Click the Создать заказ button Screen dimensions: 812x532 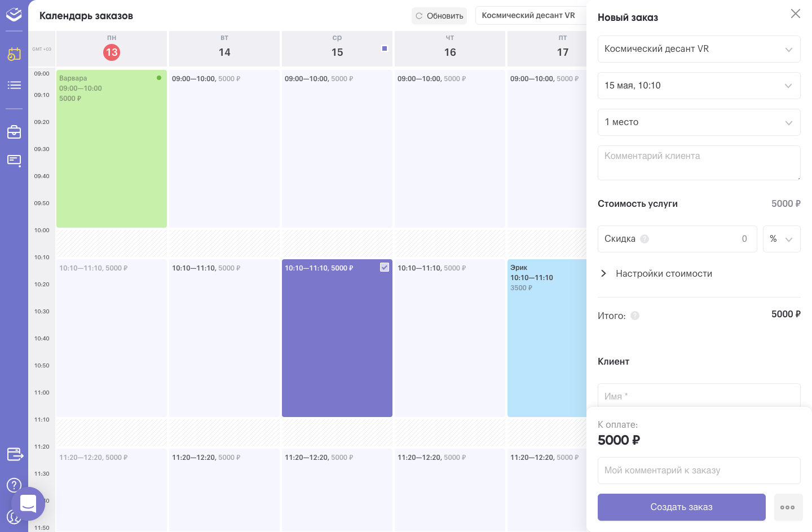(x=682, y=507)
